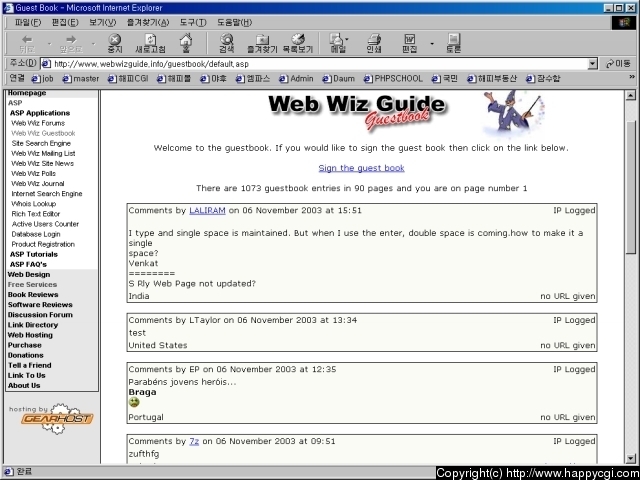Open the 즐겨찾기(A) menu
The height and width of the screenshot is (480, 640).
(x=148, y=22)
